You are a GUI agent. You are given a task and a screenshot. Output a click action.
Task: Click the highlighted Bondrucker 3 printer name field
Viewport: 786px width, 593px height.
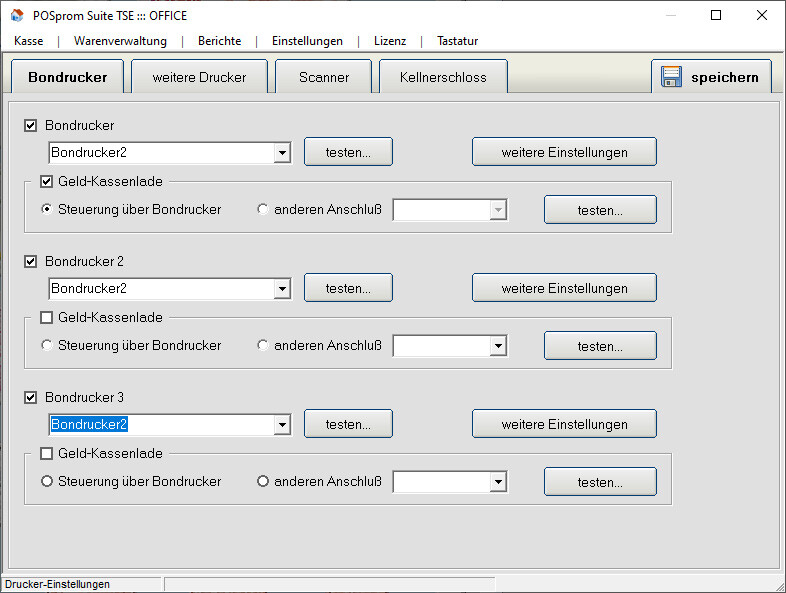point(160,425)
